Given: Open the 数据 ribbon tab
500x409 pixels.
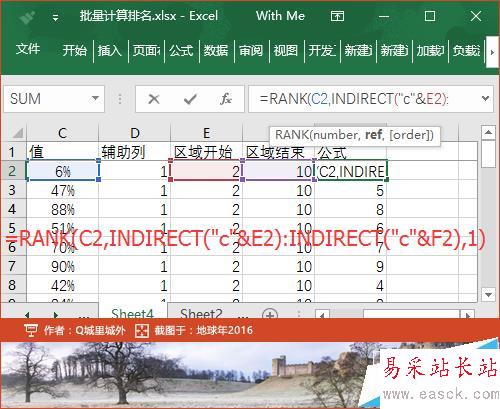Looking at the screenshot, I should 216,50.
